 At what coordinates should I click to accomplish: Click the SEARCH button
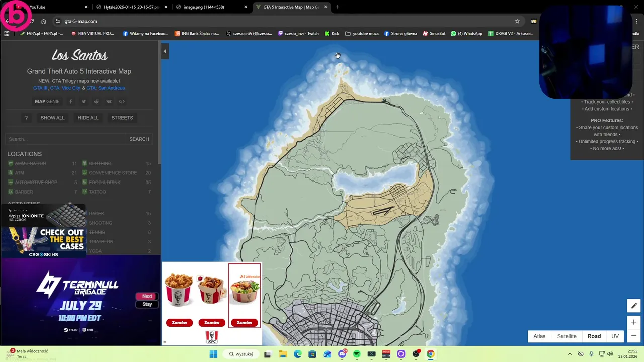click(139, 139)
